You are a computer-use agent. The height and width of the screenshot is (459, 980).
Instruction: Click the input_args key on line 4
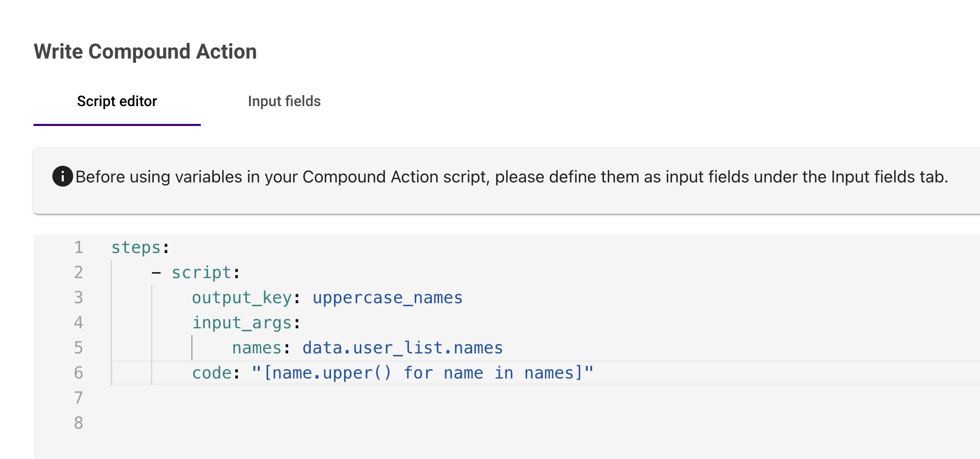tap(242, 323)
